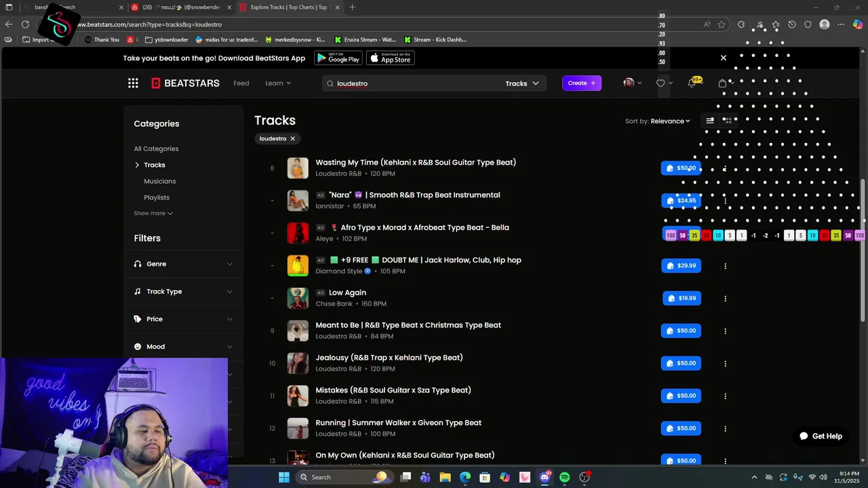
Task: Open the favorites heart icon in header
Action: point(660,83)
